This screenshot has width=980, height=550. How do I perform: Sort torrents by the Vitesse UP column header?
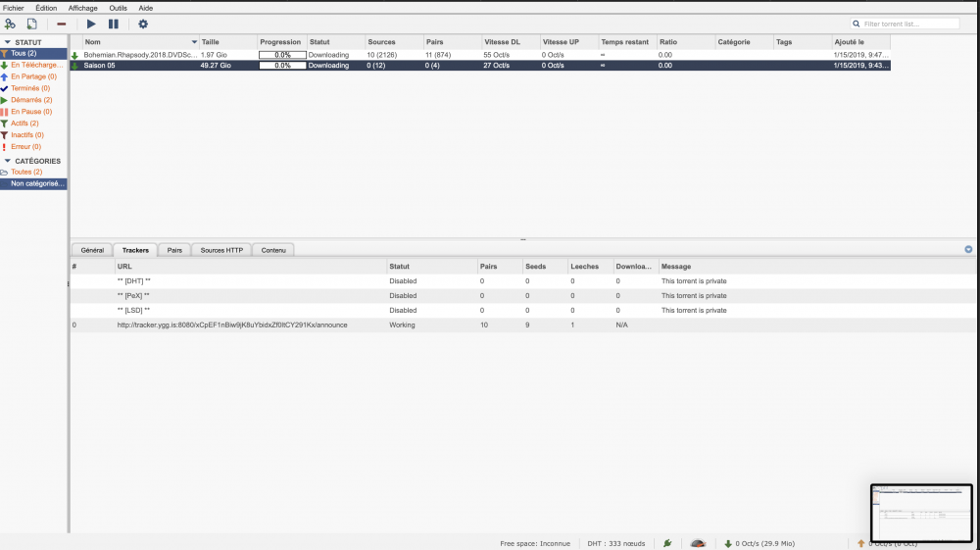(x=569, y=42)
